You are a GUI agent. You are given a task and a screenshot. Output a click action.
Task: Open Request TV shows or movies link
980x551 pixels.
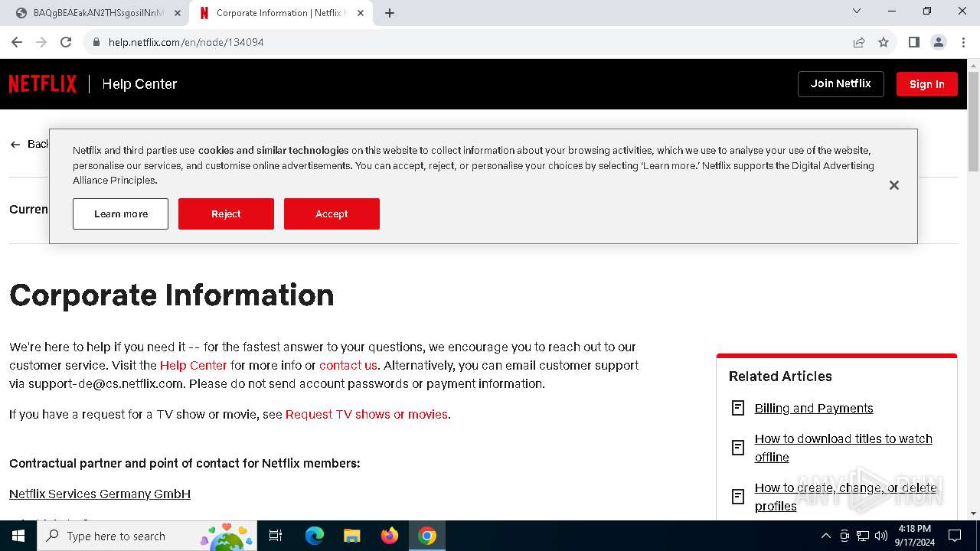point(366,414)
